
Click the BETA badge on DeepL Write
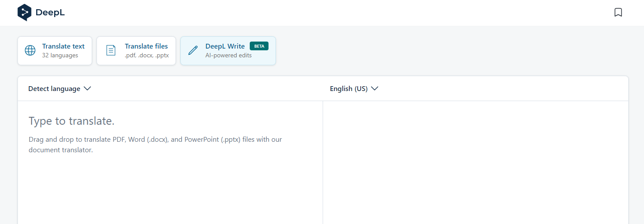pyautogui.click(x=259, y=46)
